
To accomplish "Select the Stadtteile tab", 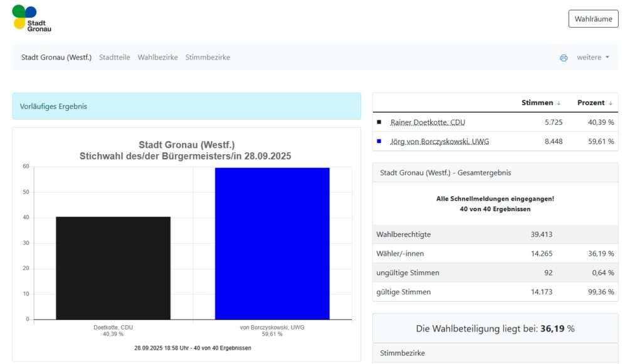I will click(x=115, y=58).
